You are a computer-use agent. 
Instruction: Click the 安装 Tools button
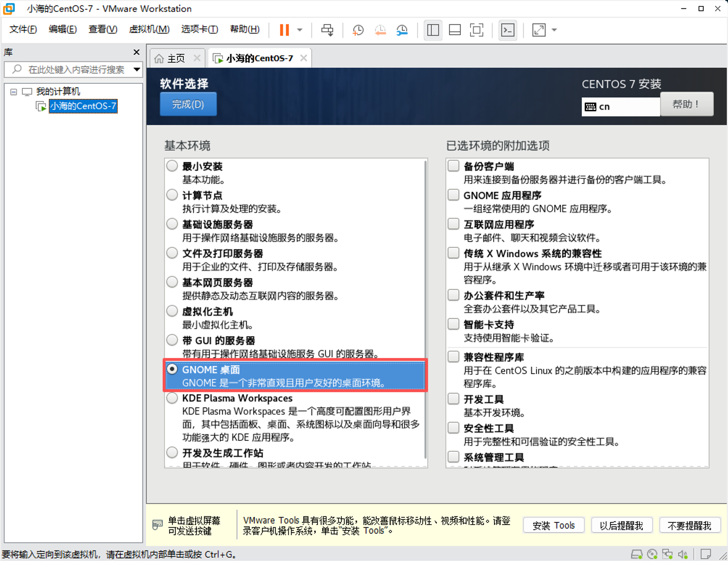click(x=554, y=525)
